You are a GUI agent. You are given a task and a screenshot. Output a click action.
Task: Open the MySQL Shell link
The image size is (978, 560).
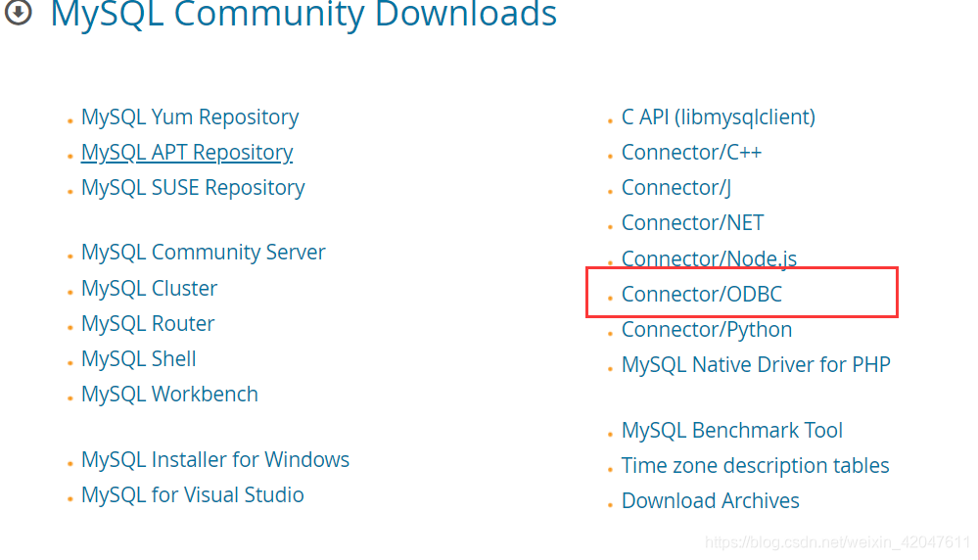point(138,359)
